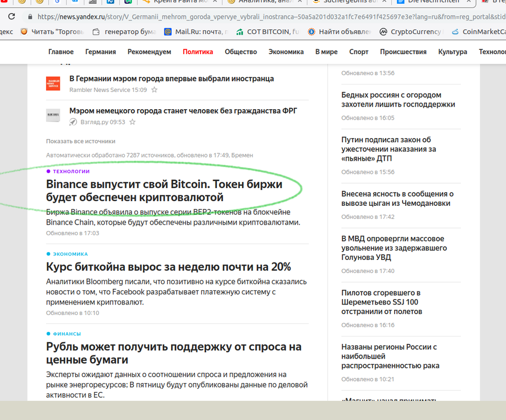
Task: Star the Rambler News Service source
Action: pyautogui.click(x=154, y=90)
